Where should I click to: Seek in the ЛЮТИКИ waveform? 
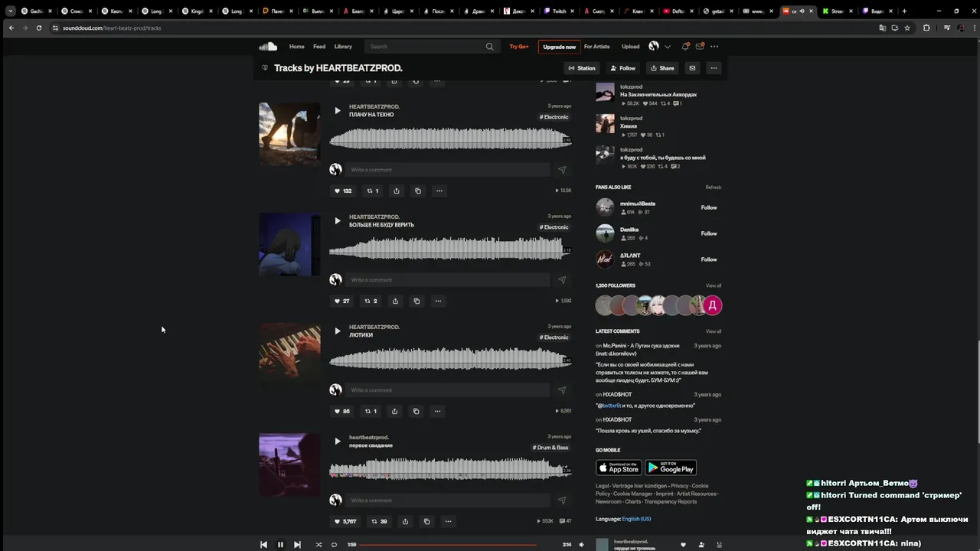point(450,358)
